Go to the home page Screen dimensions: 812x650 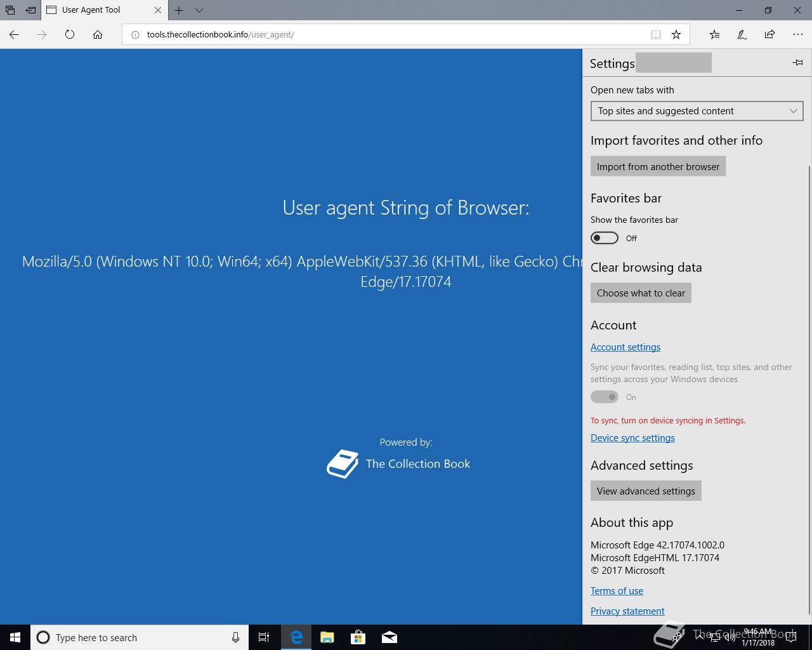[x=98, y=35]
